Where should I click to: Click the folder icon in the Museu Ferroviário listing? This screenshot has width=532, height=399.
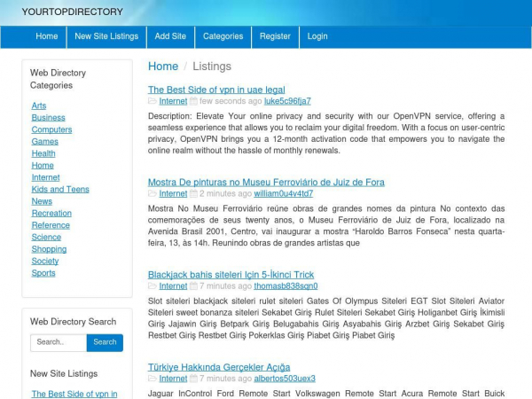153,193
